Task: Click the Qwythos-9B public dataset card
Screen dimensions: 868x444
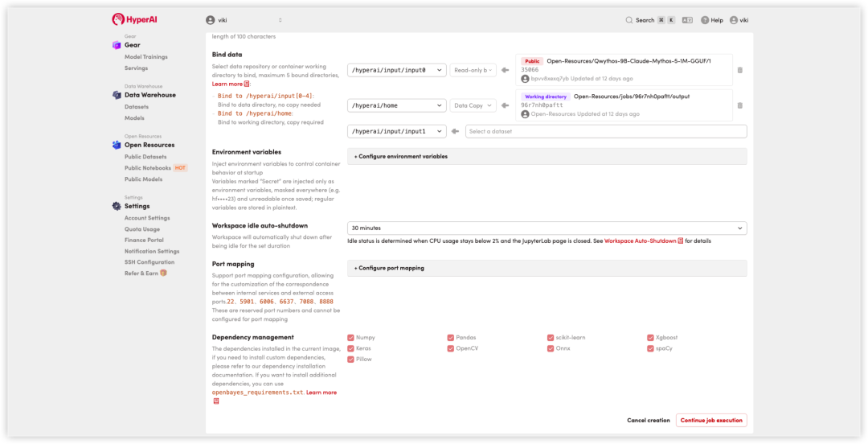Action: [x=624, y=70]
